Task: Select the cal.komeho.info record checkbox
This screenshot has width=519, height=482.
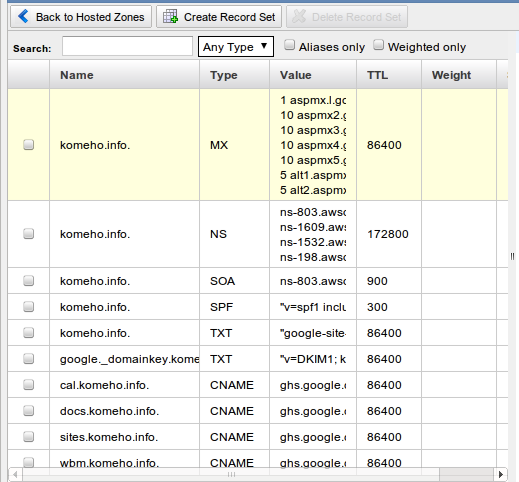Action: [29, 385]
